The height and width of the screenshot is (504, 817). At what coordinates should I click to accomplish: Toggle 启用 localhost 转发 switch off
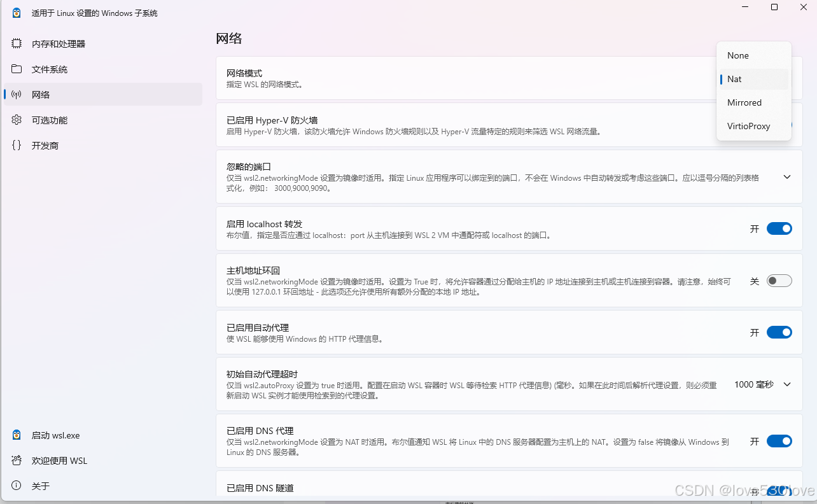pos(779,228)
